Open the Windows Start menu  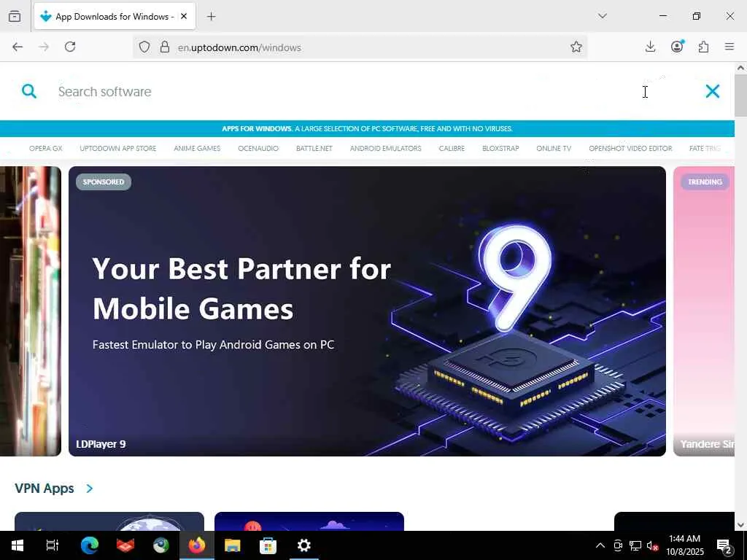click(18, 545)
